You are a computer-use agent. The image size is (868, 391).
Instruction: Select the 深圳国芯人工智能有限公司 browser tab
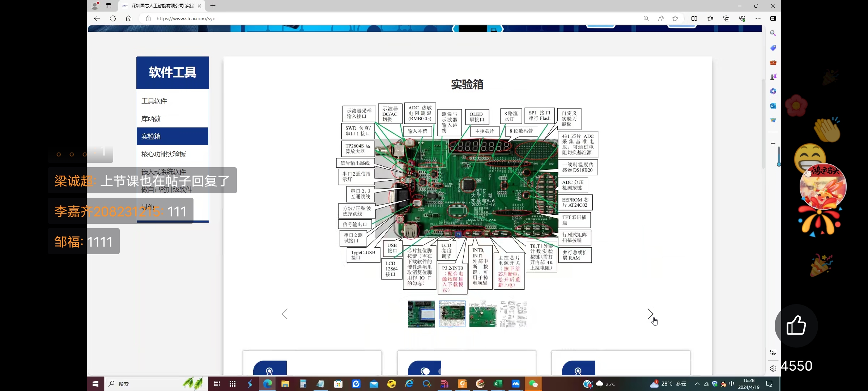(162, 6)
